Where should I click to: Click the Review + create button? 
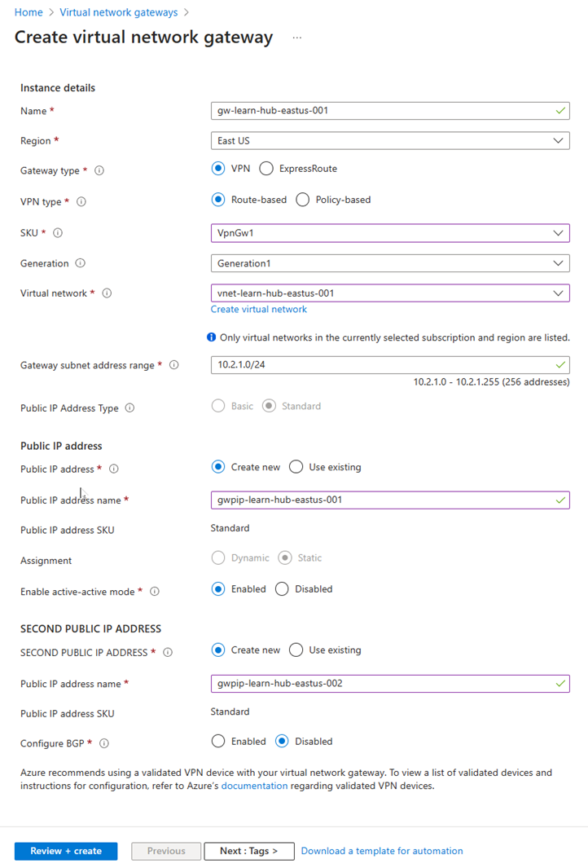(x=66, y=851)
